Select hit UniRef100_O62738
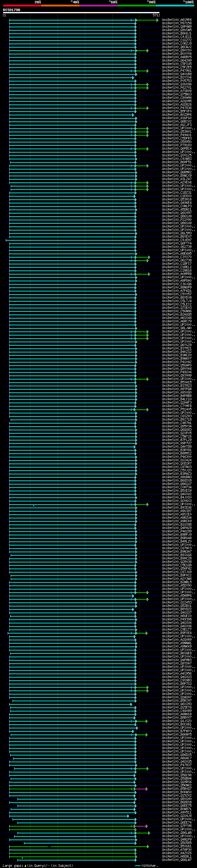197x868 pixels. pos(177,260)
